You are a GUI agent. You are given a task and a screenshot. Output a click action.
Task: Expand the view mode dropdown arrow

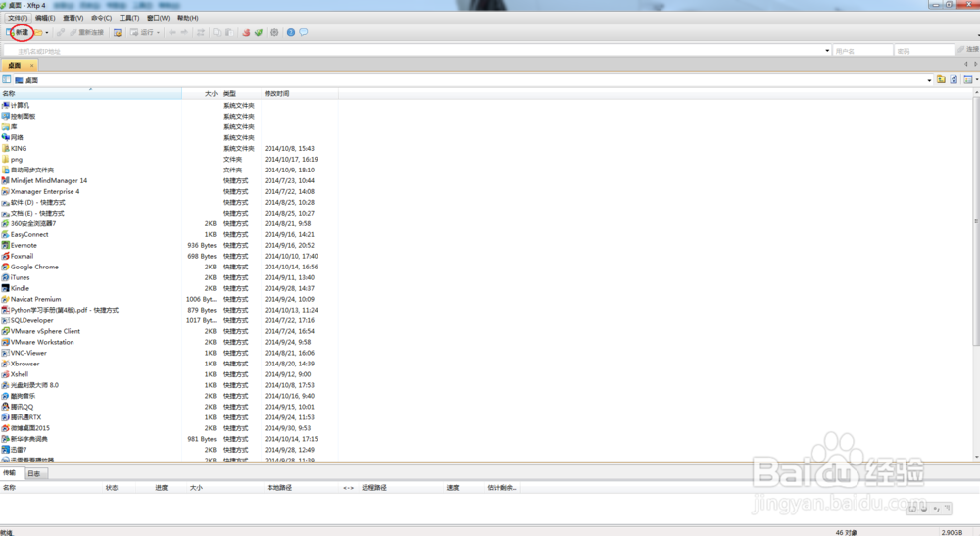click(976, 80)
